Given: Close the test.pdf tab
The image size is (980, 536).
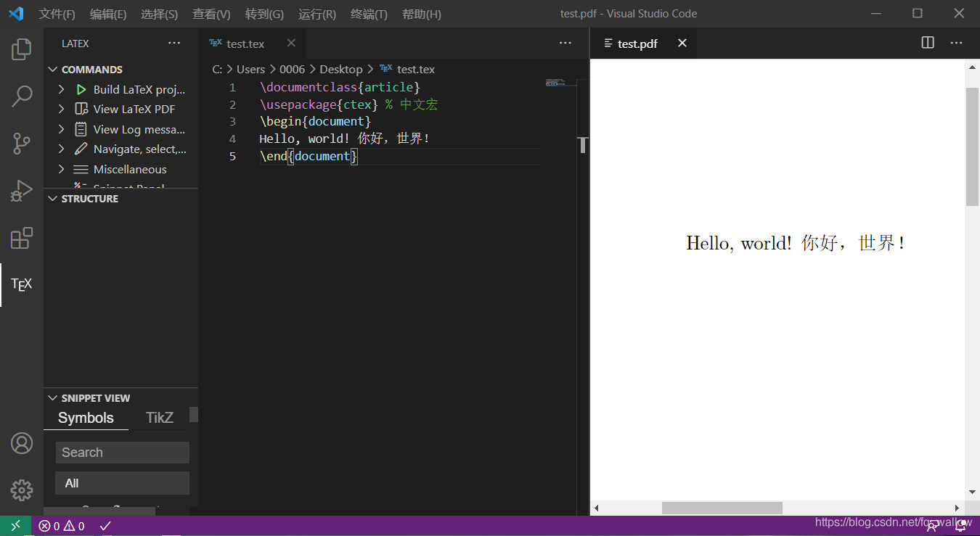Looking at the screenshot, I should pyautogui.click(x=682, y=44).
